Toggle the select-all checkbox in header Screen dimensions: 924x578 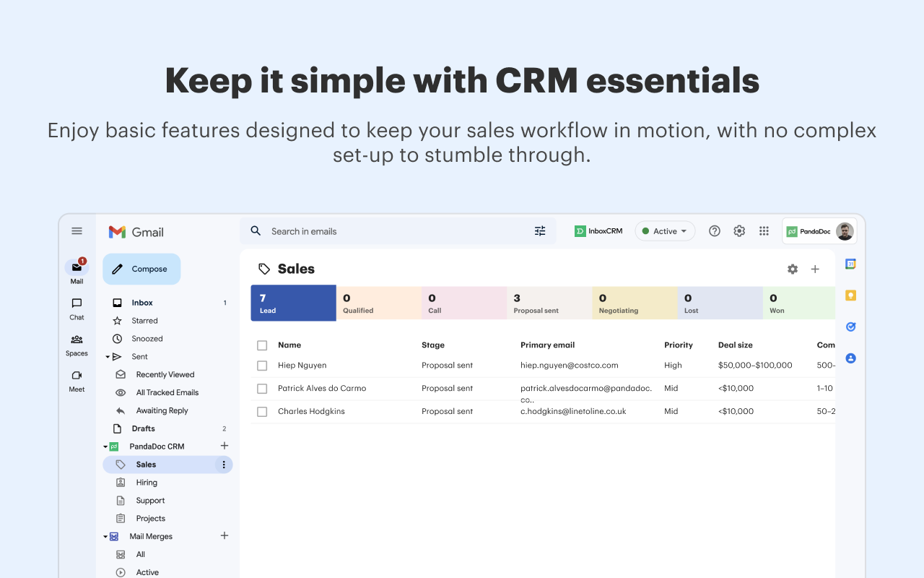(x=262, y=345)
